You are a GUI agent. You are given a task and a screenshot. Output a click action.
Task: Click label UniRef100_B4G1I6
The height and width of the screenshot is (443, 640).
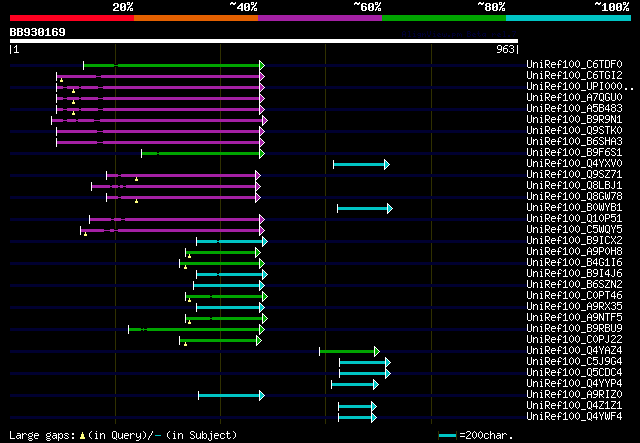click(x=574, y=263)
